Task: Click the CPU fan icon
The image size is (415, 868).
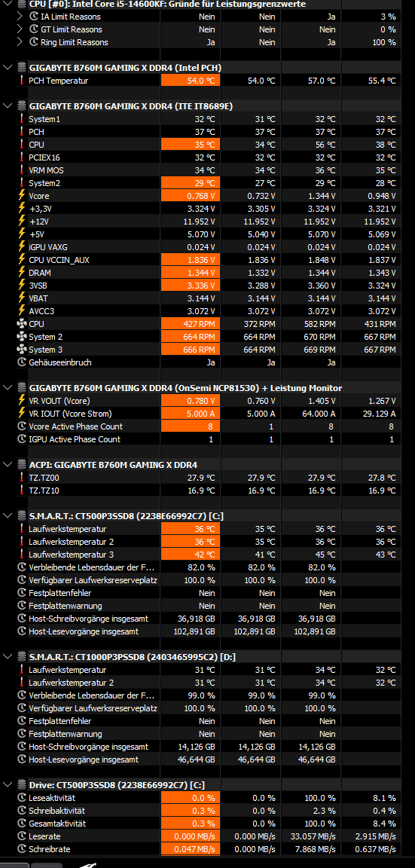Action: coord(22,324)
